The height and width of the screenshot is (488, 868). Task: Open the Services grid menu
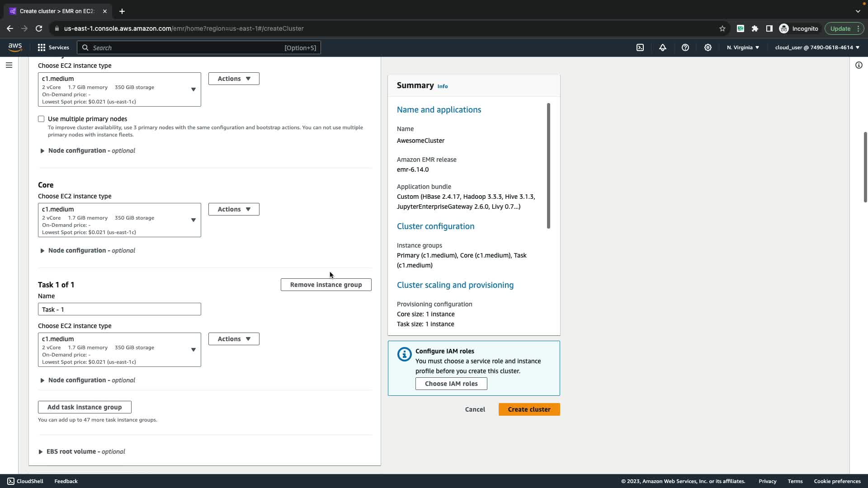point(53,47)
